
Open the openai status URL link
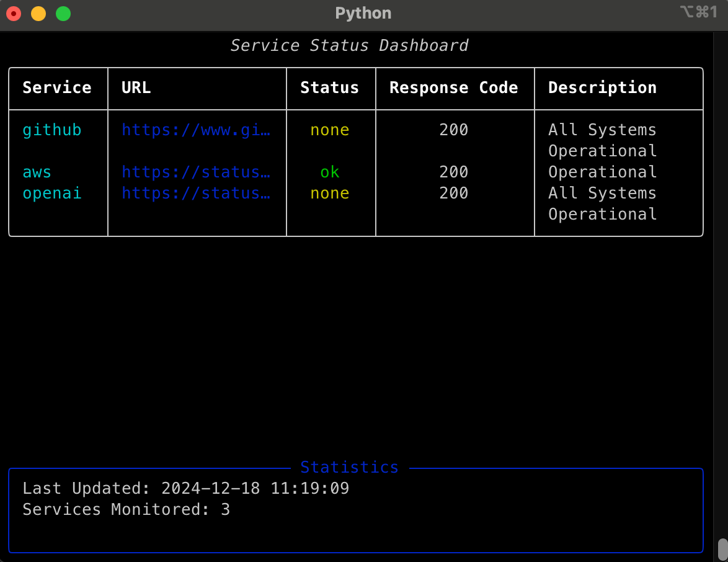[x=196, y=193]
